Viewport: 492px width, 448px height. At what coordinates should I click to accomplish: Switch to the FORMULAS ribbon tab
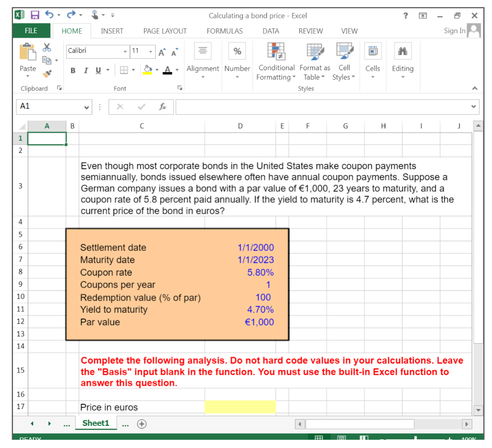coord(224,31)
